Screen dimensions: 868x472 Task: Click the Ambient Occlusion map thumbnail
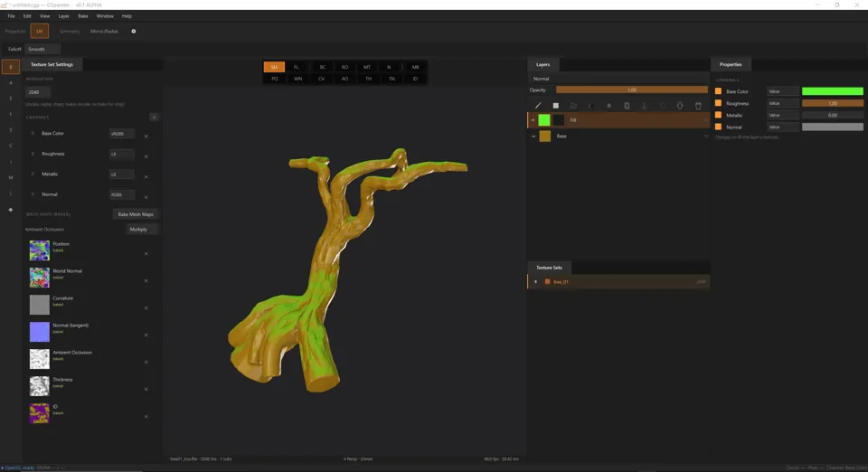tap(39, 359)
